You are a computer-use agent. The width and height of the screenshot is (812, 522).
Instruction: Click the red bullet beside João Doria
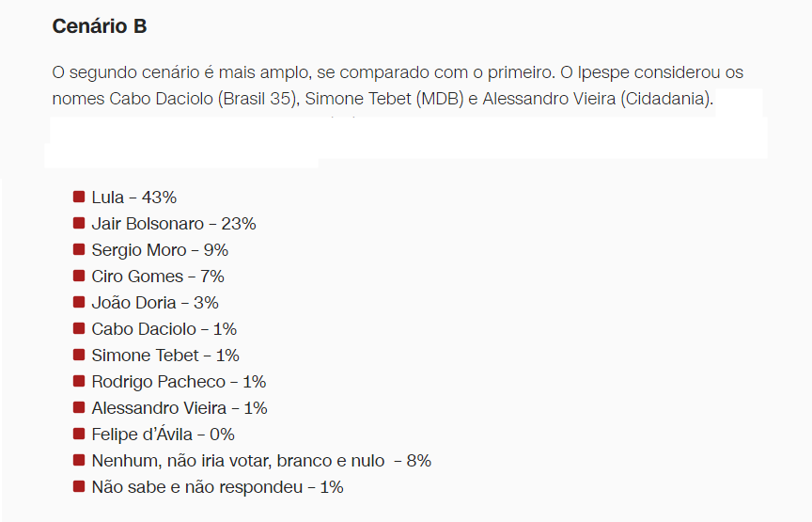point(79,302)
